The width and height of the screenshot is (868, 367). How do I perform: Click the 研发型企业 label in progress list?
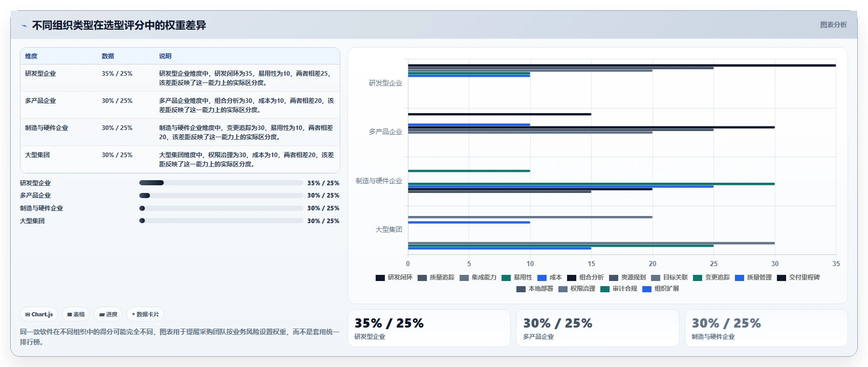[35, 183]
